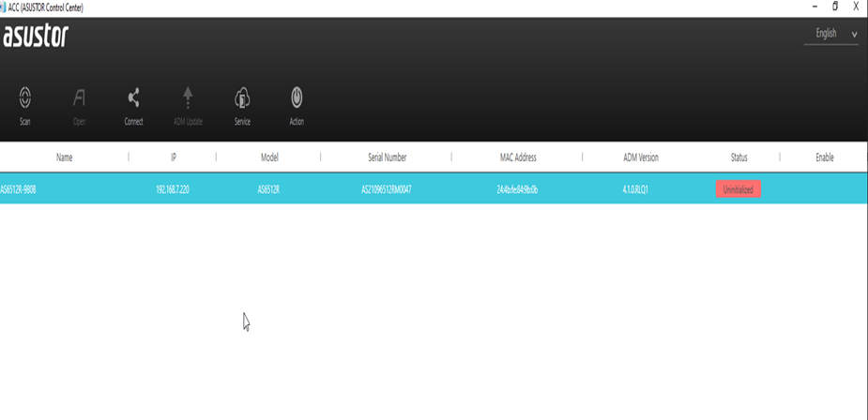Screen dimensions: 868x420
Task: Click the ACC app icon in title bar
Action: tap(4, 7)
